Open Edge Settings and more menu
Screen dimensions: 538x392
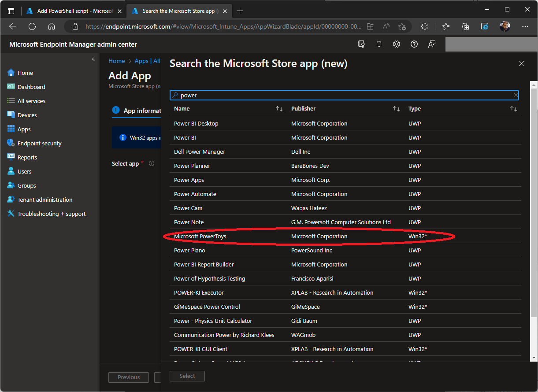tap(525, 26)
